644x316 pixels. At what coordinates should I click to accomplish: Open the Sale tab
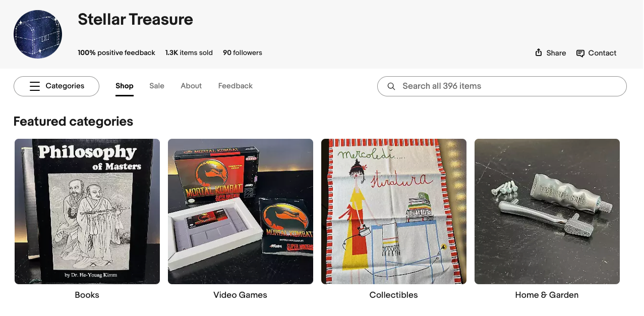157,86
